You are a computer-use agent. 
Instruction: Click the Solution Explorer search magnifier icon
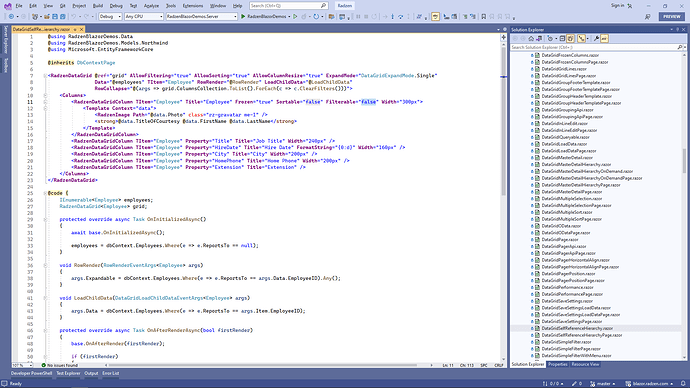[x=679, y=47]
